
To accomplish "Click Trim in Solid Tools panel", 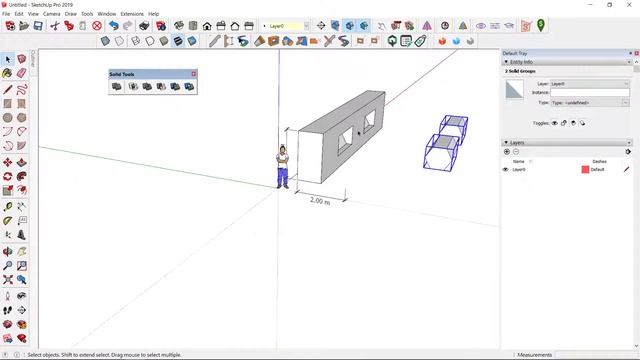I will pos(175,87).
